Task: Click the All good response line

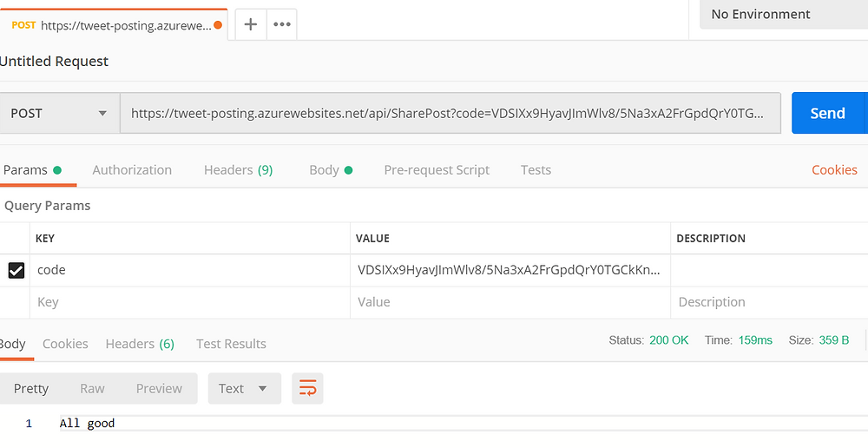Action: 87,424
